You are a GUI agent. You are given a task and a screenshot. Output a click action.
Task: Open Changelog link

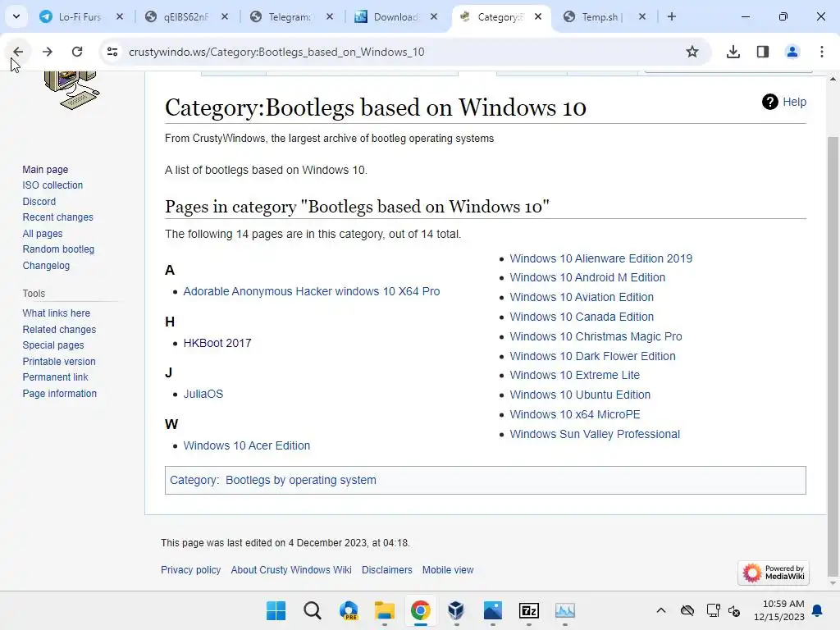coord(46,265)
